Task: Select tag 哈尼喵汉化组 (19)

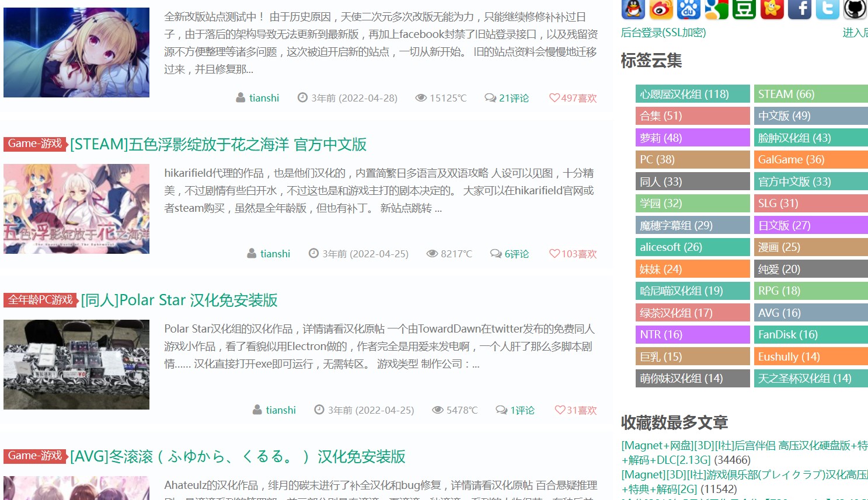Action: [x=692, y=291]
